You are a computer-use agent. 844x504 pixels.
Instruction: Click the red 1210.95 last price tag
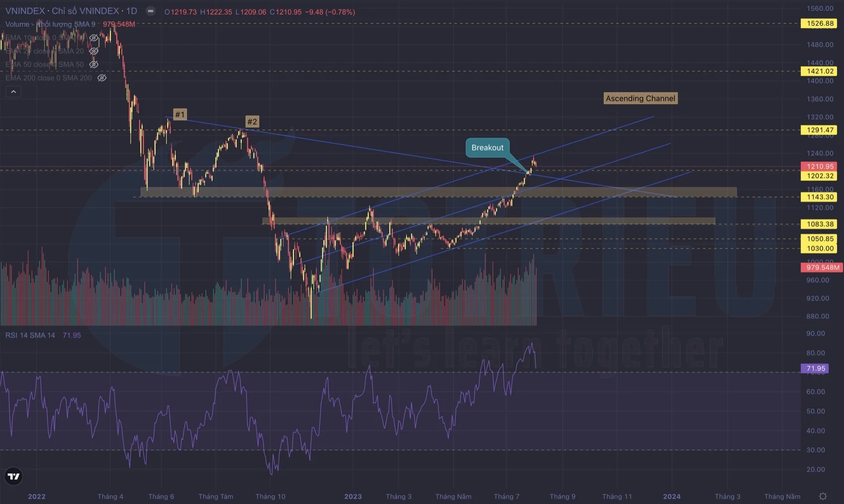point(819,167)
